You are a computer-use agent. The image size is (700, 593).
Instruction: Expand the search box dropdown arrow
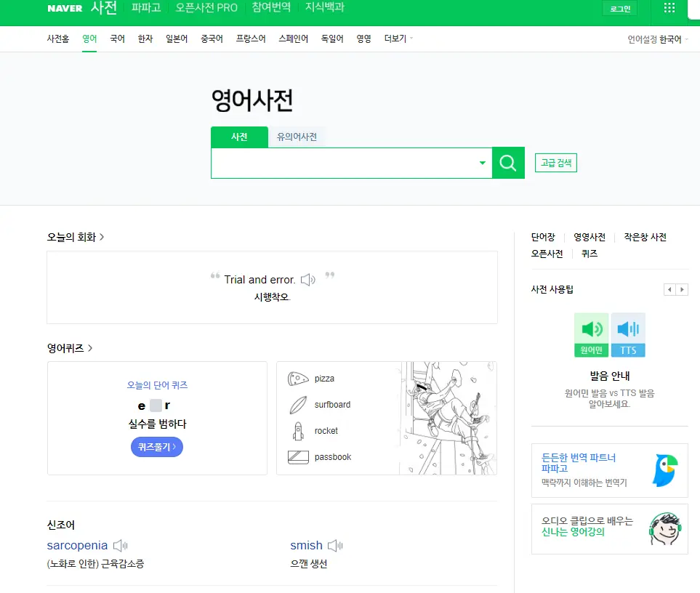point(482,163)
